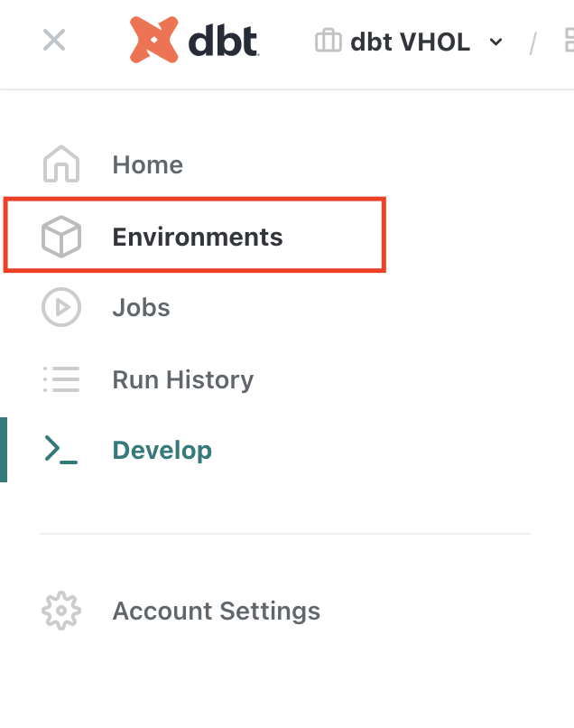This screenshot has width=574, height=728.
Task: Click the Account Settings gear icon
Action: (61, 611)
